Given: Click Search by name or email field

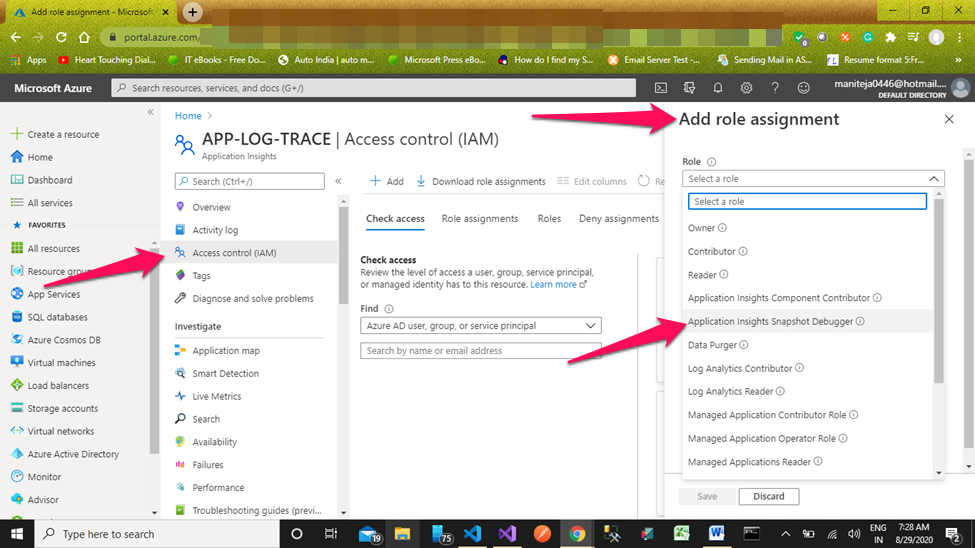Looking at the screenshot, I should point(481,351).
